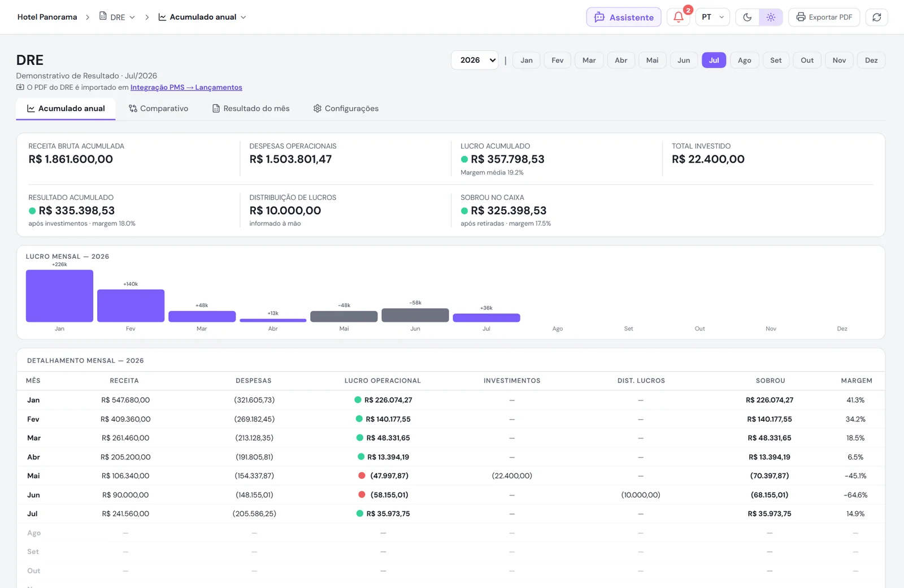Viewport: 904px width, 588px height.
Task: Select the Mar month button
Action: pos(589,60)
